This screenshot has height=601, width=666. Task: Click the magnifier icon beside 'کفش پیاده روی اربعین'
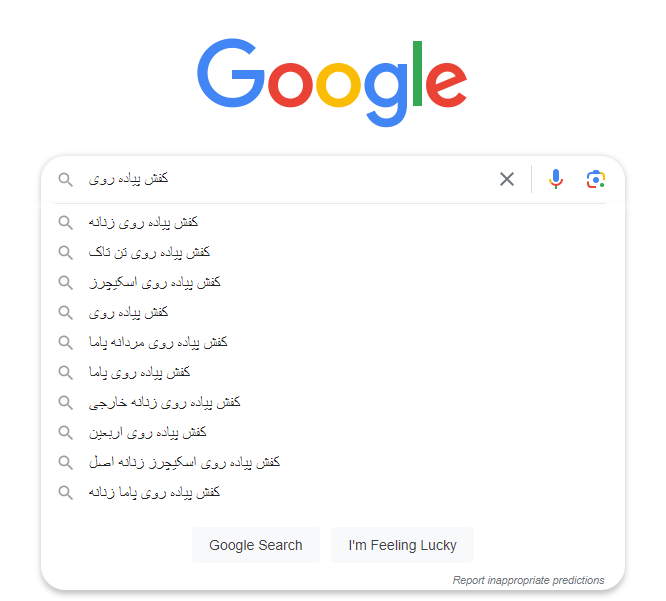point(66,432)
